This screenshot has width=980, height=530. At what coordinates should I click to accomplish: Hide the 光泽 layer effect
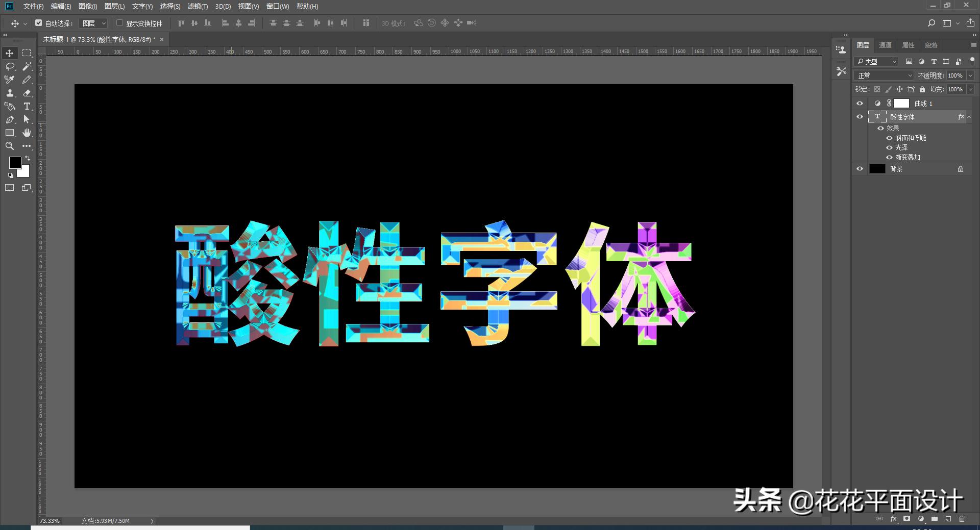pos(889,147)
